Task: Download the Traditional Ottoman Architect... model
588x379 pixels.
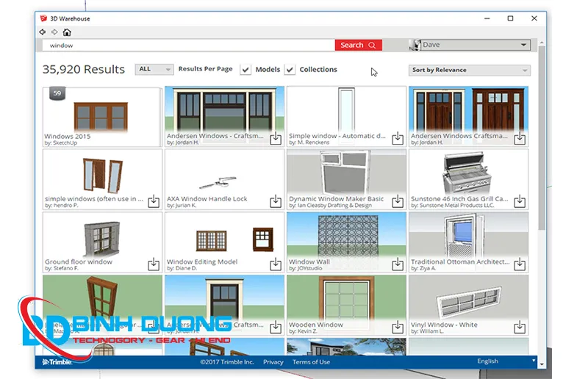Action: [x=520, y=264]
